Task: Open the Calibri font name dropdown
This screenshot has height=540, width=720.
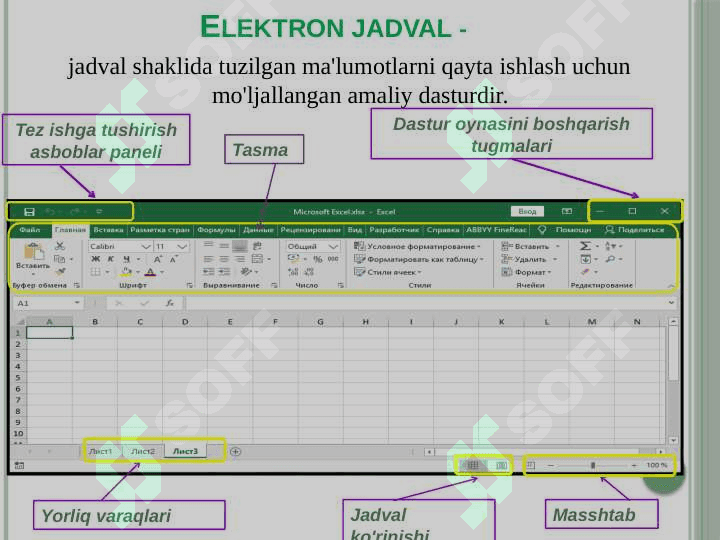Action: pyautogui.click(x=146, y=247)
